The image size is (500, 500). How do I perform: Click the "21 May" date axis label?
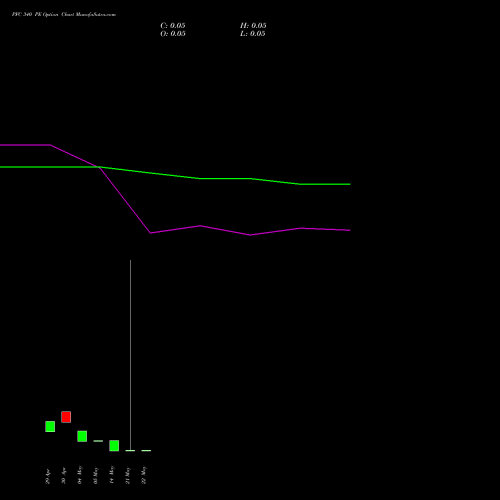128,475
